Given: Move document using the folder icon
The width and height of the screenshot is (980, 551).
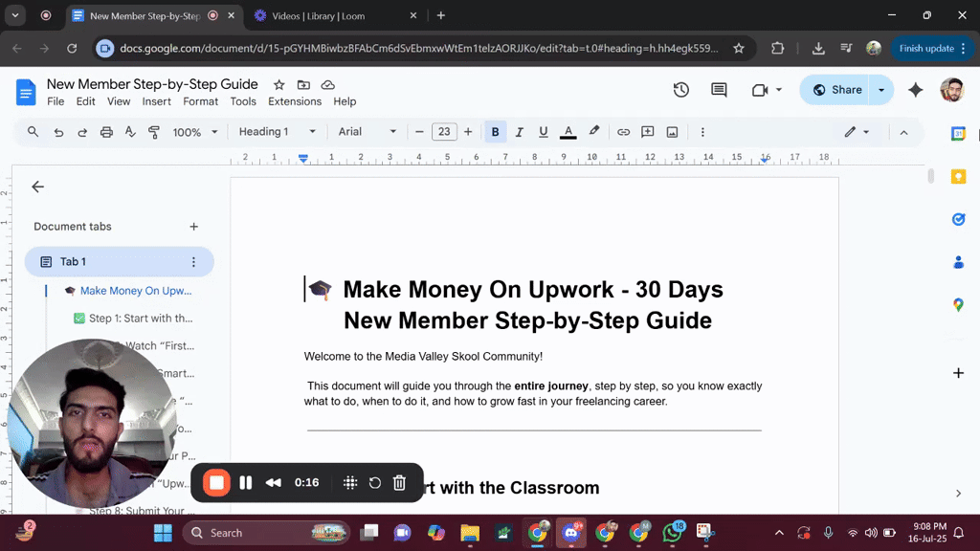Looking at the screenshot, I should [x=303, y=85].
